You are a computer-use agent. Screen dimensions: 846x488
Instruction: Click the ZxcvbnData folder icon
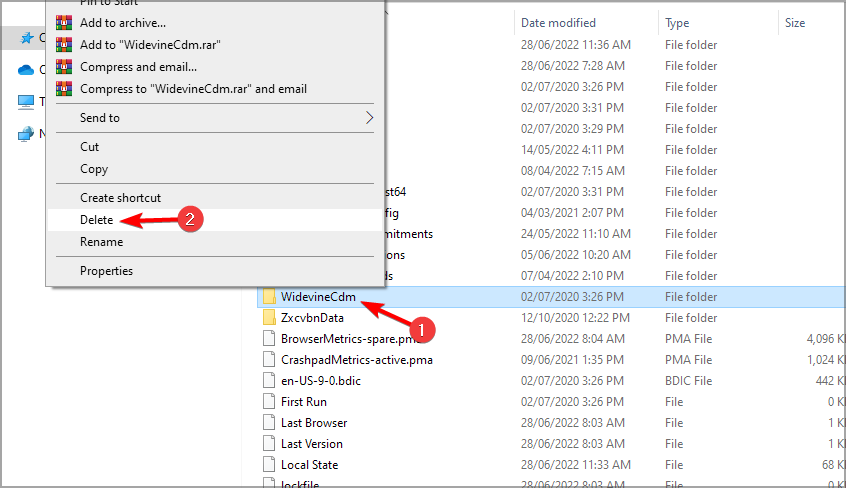pyautogui.click(x=269, y=317)
